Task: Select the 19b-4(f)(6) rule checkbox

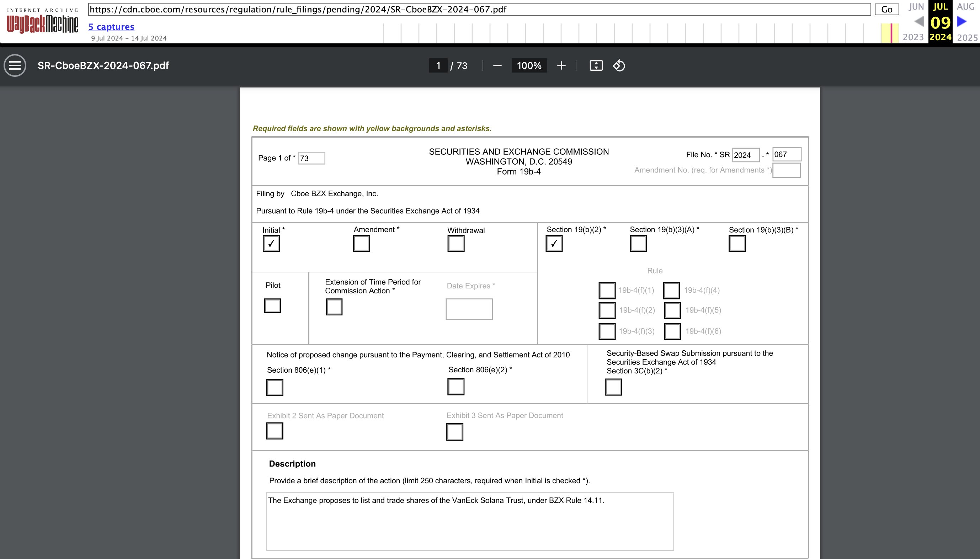Action: click(672, 331)
